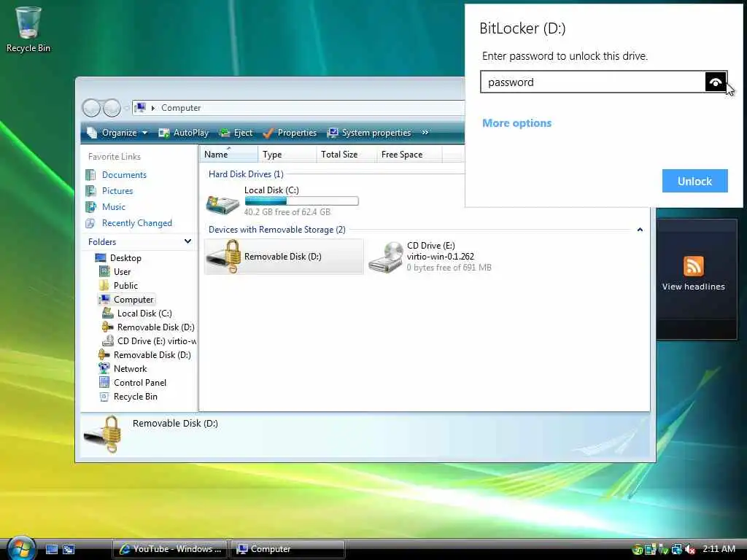Click the Music icon in Favorite Links
The image size is (747, 560).
pos(90,207)
